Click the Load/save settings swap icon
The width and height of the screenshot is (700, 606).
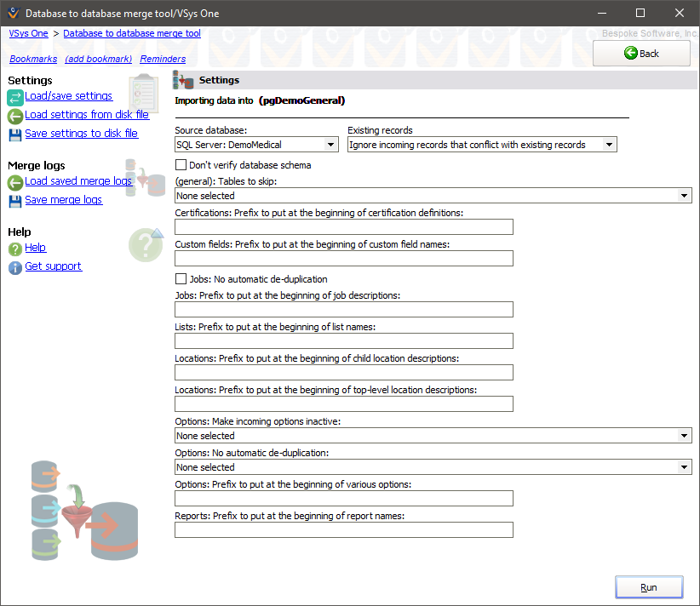click(x=15, y=97)
